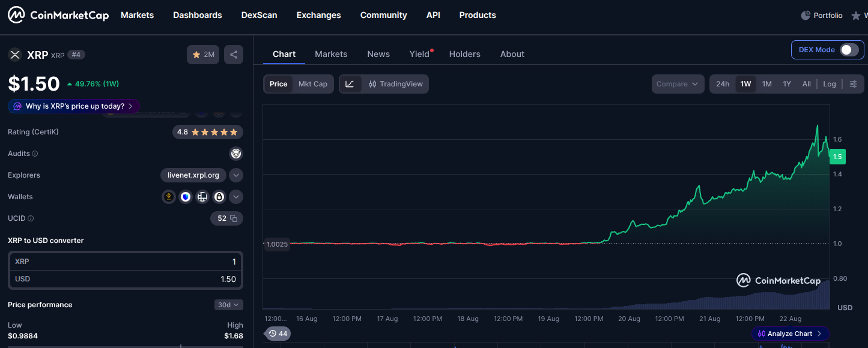The height and width of the screenshot is (348, 868).
Task: Open the padlock wallet icon
Action: click(219, 197)
